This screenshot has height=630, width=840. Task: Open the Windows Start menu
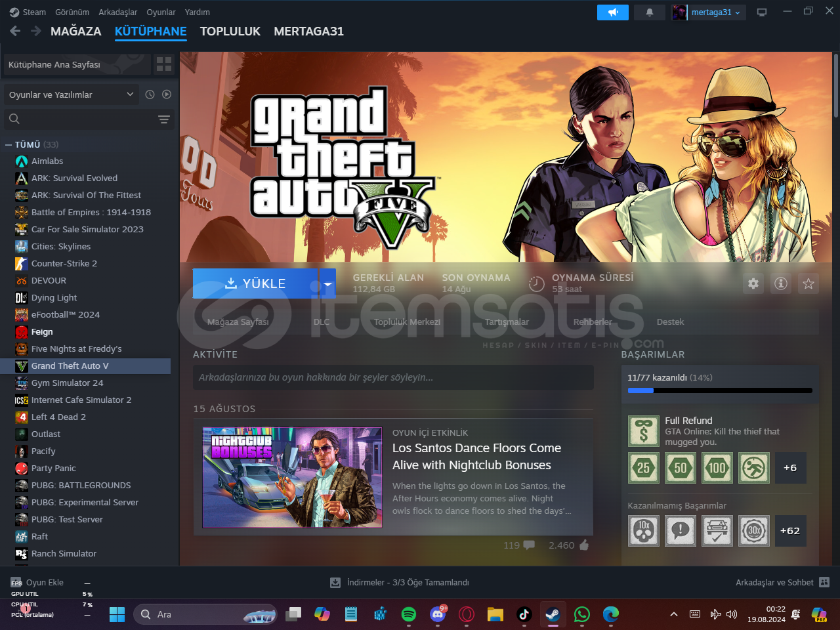pos(117,614)
